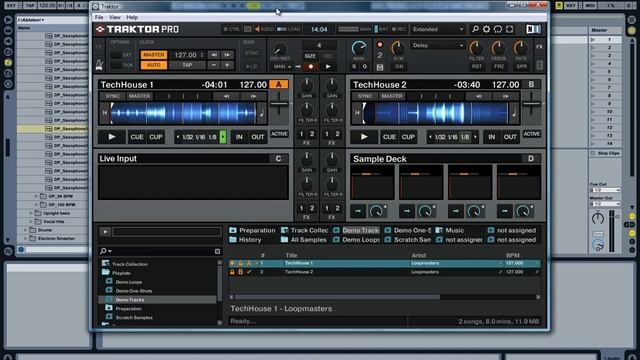Select Demo Loops favorite in browser
Image resolution: width=640 pixels, height=360 pixels.
click(356, 240)
